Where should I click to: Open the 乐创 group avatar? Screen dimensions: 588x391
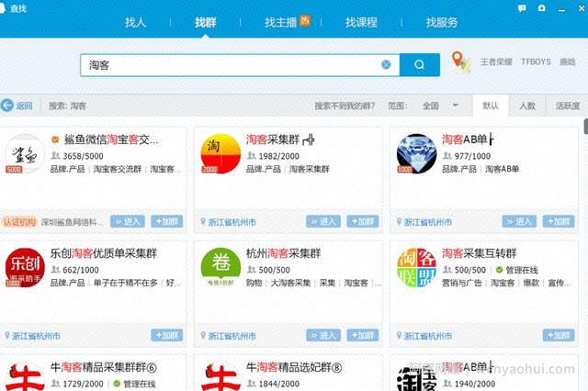click(25, 268)
